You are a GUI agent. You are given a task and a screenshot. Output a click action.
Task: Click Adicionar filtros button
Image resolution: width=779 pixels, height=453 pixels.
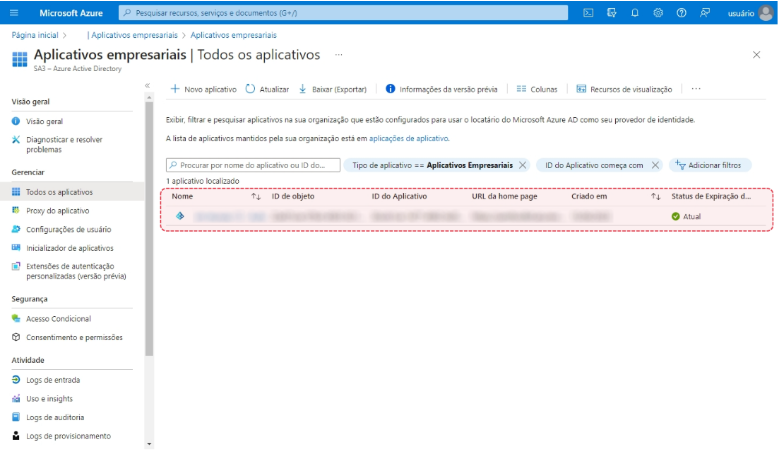[x=709, y=165]
